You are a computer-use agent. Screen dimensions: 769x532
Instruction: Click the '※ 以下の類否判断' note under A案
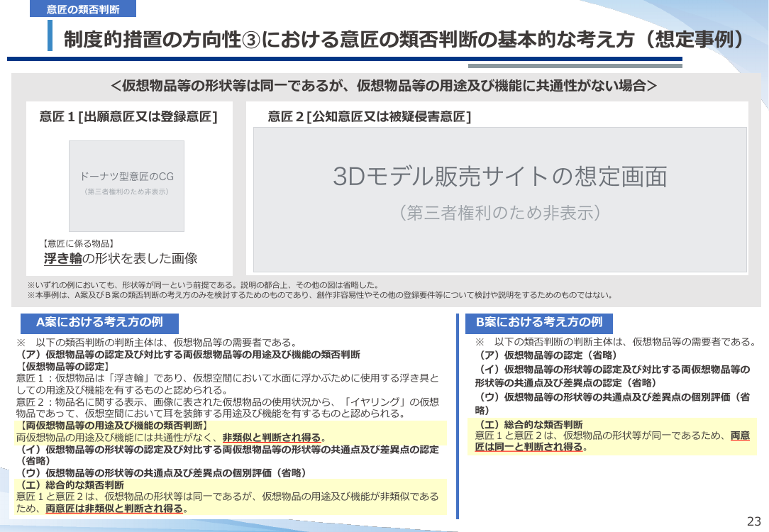tap(157, 342)
